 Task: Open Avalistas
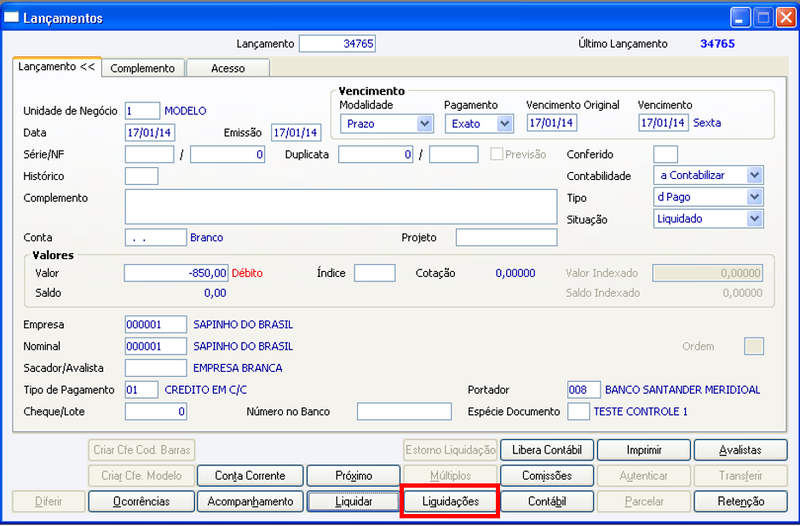click(740, 450)
